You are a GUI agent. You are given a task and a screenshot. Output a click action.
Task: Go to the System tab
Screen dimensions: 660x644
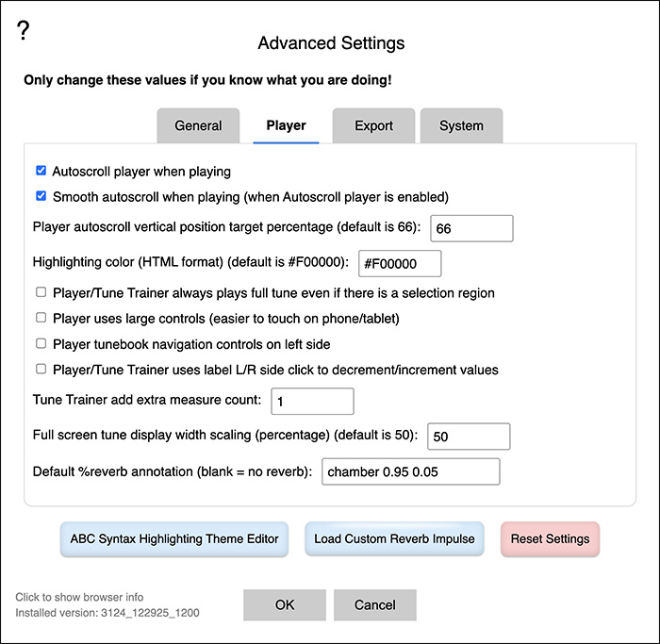click(461, 125)
